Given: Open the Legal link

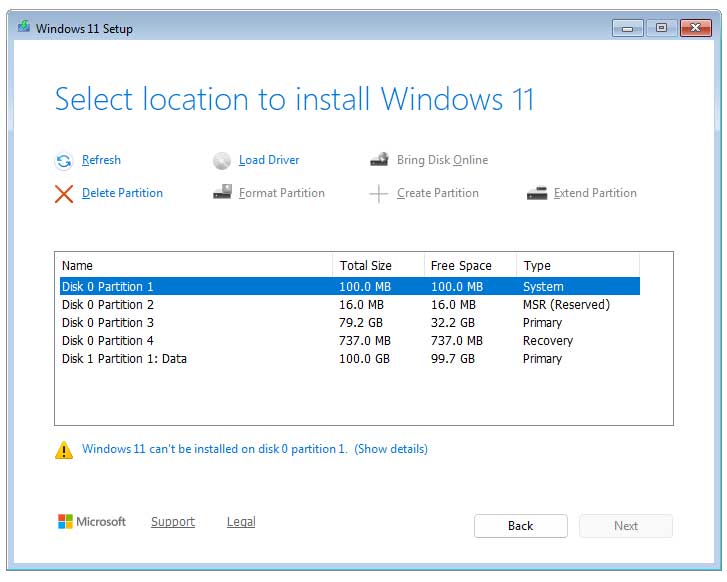Looking at the screenshot, I should 241,522.
